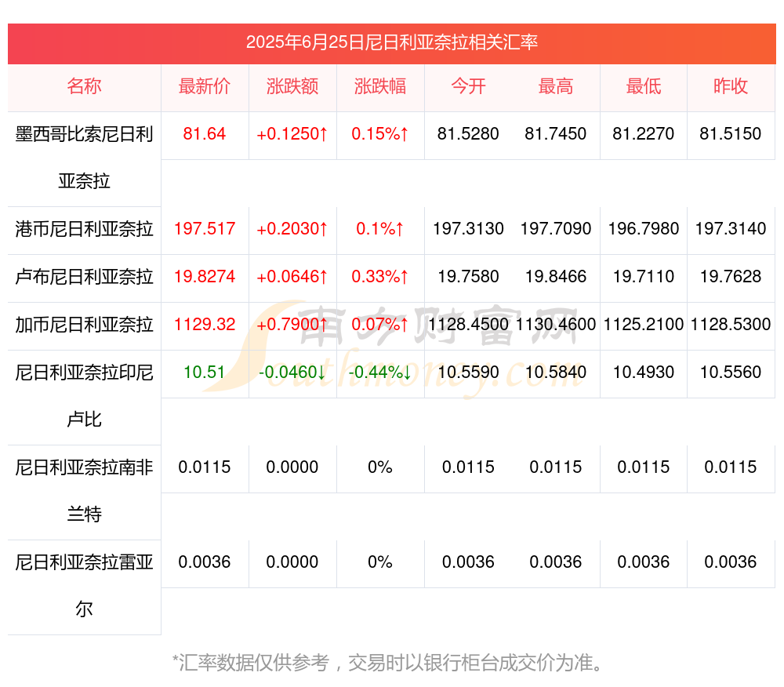Click the percent change -0.44%↓
The image size is (784, 687).
pos(380,372)
